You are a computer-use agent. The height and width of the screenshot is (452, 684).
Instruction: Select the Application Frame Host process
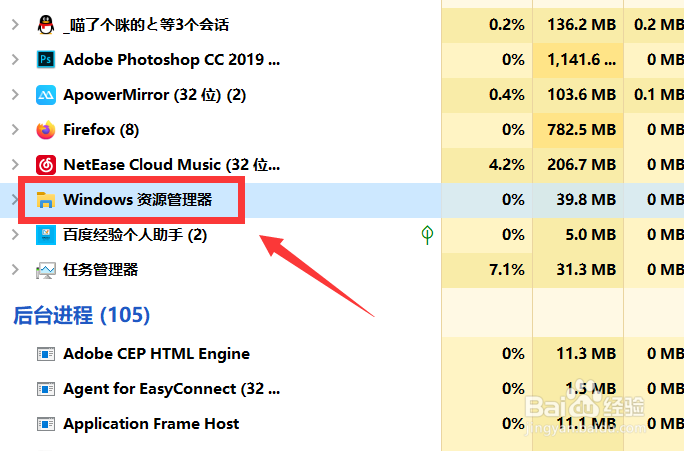(x=151, y=424)
